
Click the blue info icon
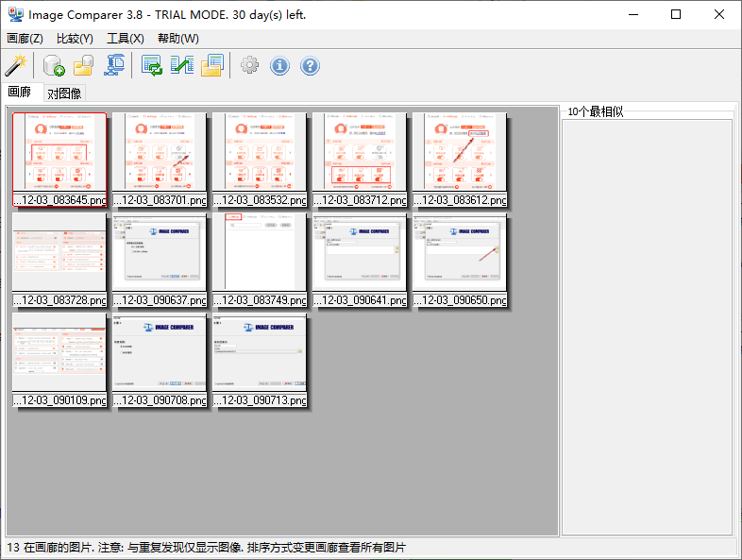pyautogui.click(x=279, y=66)
